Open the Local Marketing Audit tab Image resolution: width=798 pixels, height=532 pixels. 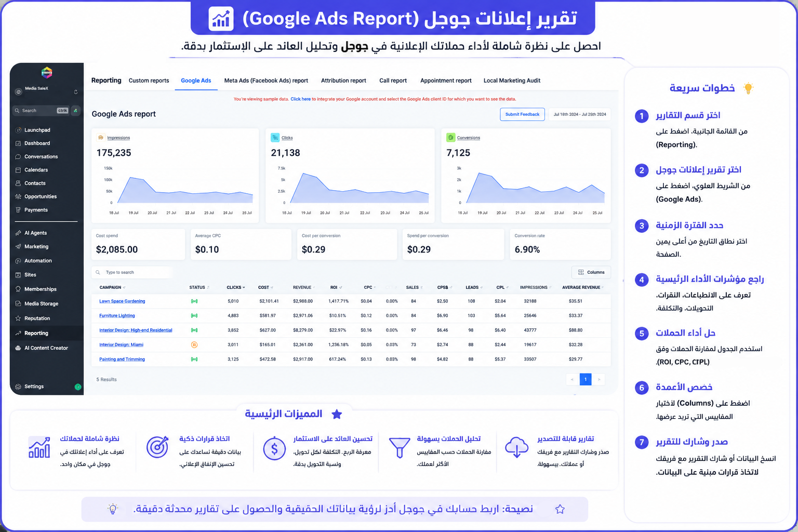pyautogui.click(x=512, y=81)
